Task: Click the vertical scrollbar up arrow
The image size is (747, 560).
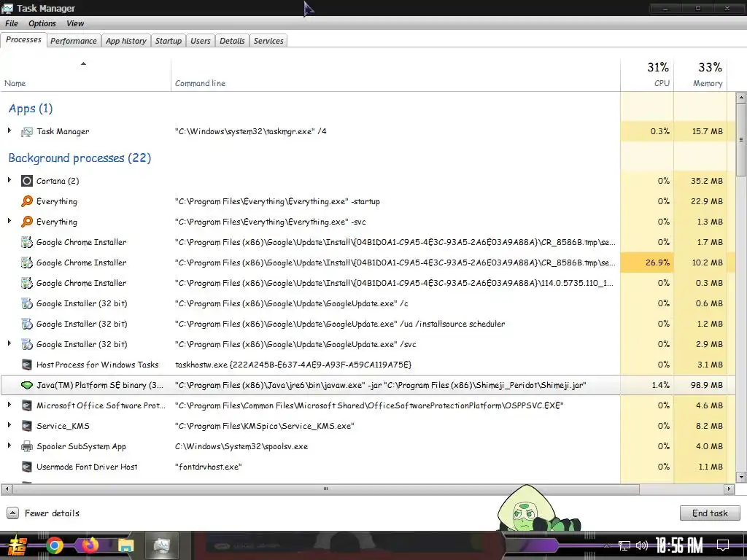Action: (741, 98)
